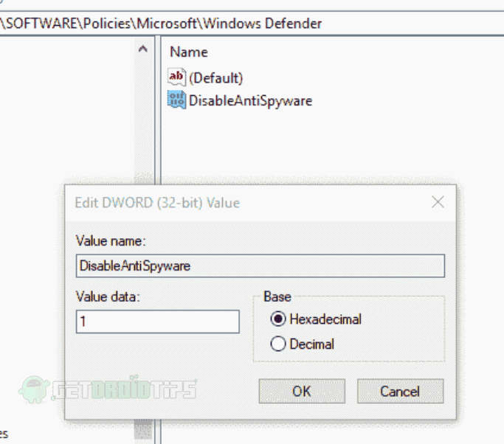Image resolution: width=504 pixels, height=444 pixels.
Task: Select the DisableAntiSpyware value name
Action: pyautogui.click(x=250, y=101)
